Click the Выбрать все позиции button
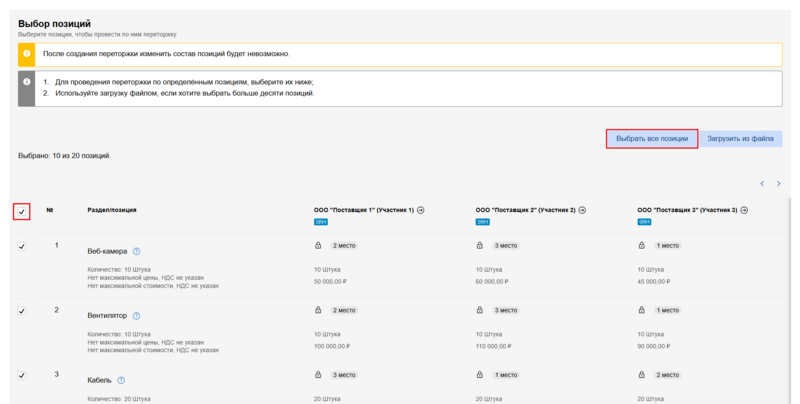Image resolution: width=800 pixels, height=404 pixels. tap(651, 139)
